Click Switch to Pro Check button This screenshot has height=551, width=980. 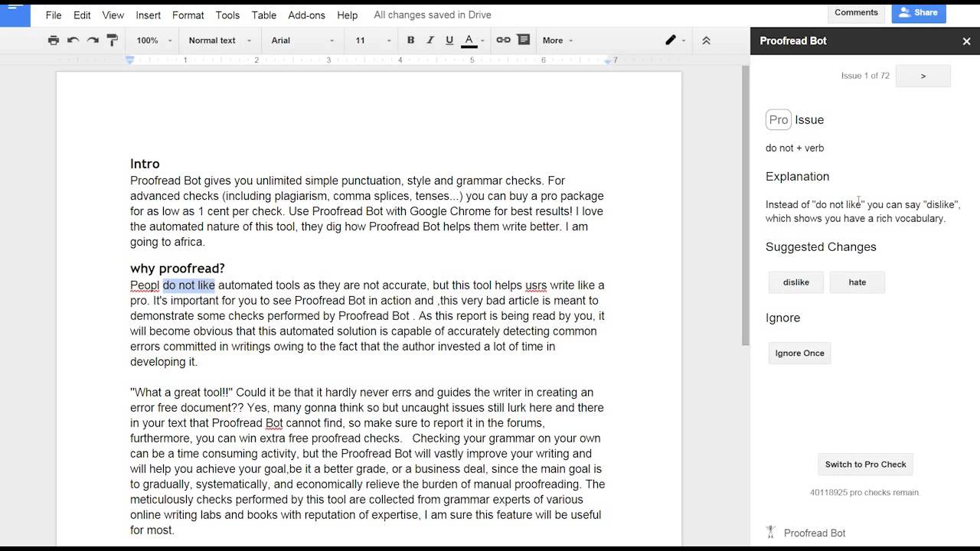(865, 465)
